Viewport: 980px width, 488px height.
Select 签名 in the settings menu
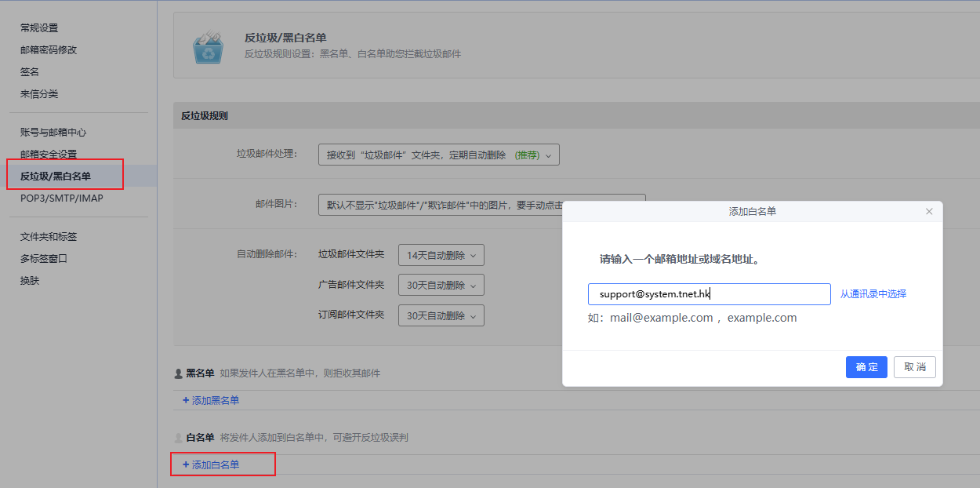click(30, 72)
